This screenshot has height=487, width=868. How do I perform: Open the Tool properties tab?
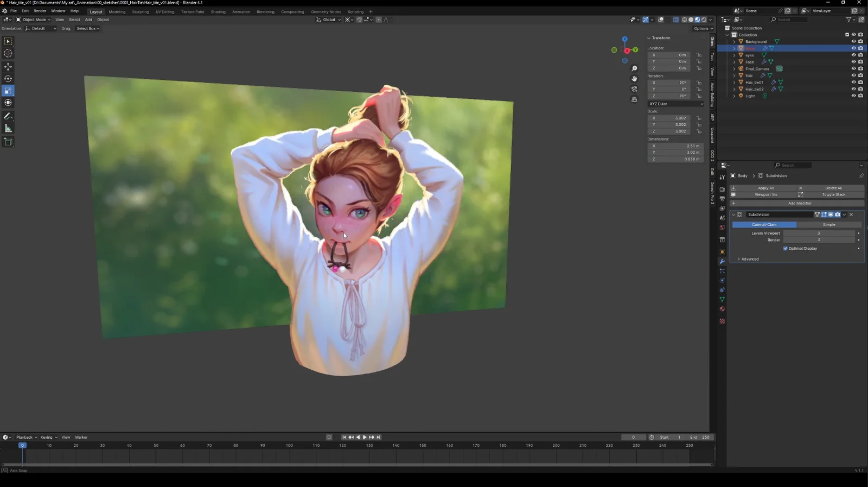click(x=722, y=178)
